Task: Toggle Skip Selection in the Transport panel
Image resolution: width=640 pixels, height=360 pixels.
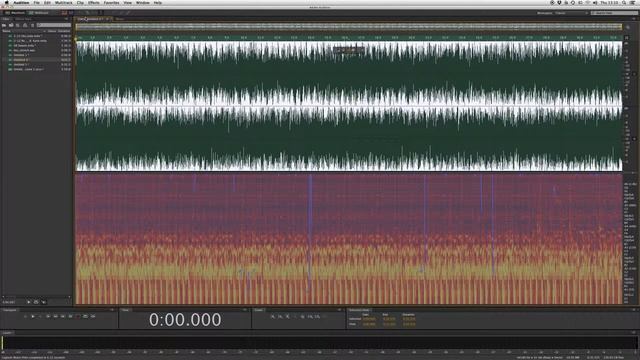Action: coord(93,316)
